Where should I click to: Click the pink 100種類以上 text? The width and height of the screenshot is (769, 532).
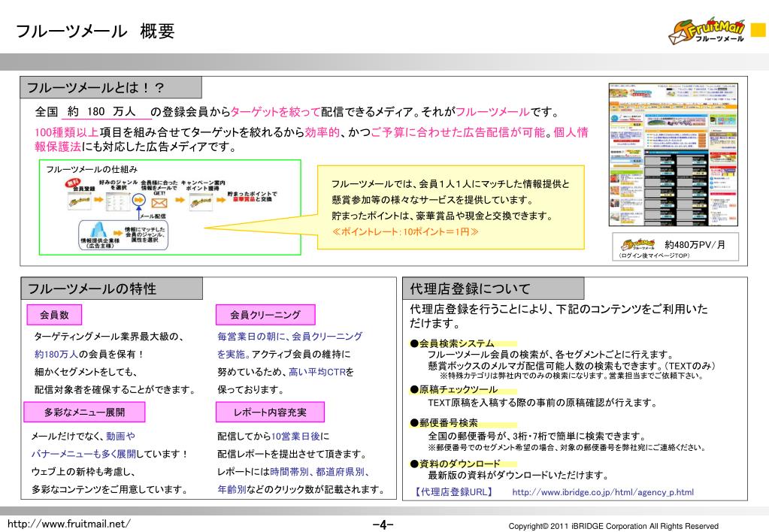point(66,132)
